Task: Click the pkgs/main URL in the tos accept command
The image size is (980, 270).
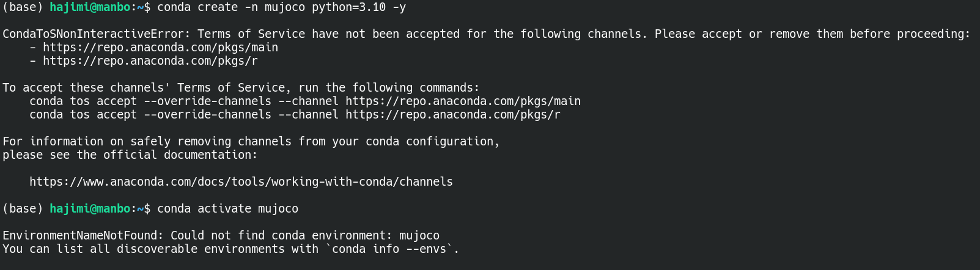Action: [463, 101]
